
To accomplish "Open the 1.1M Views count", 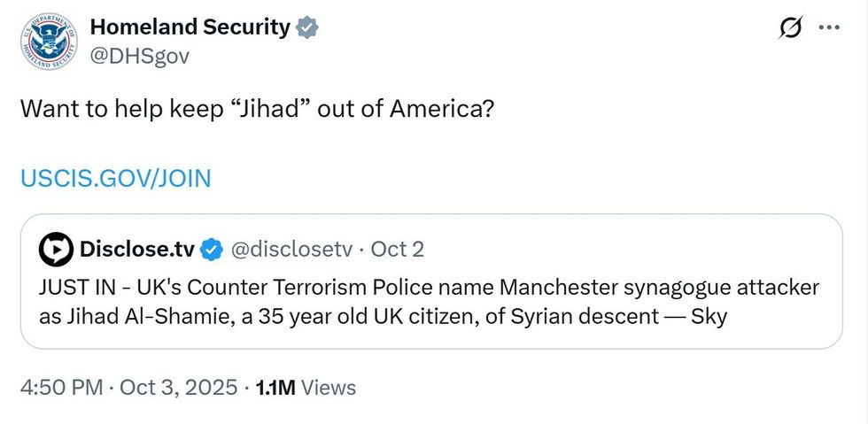I will coord(306,388).
